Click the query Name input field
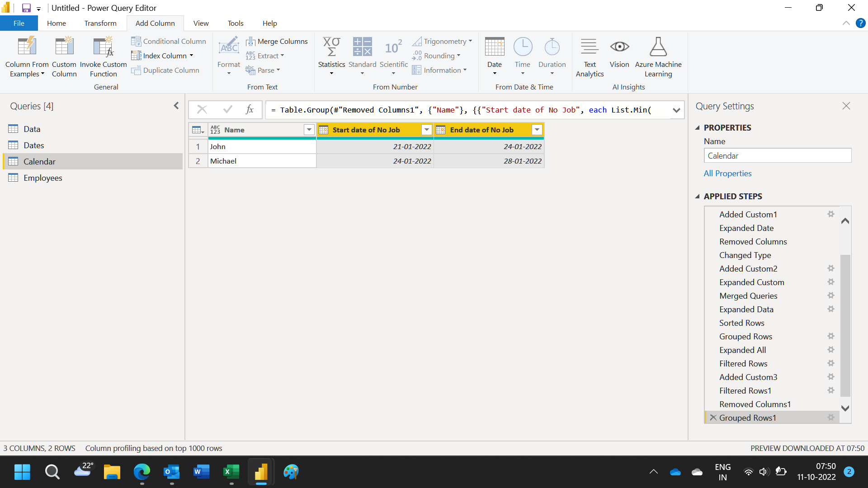 coord(777,155)
